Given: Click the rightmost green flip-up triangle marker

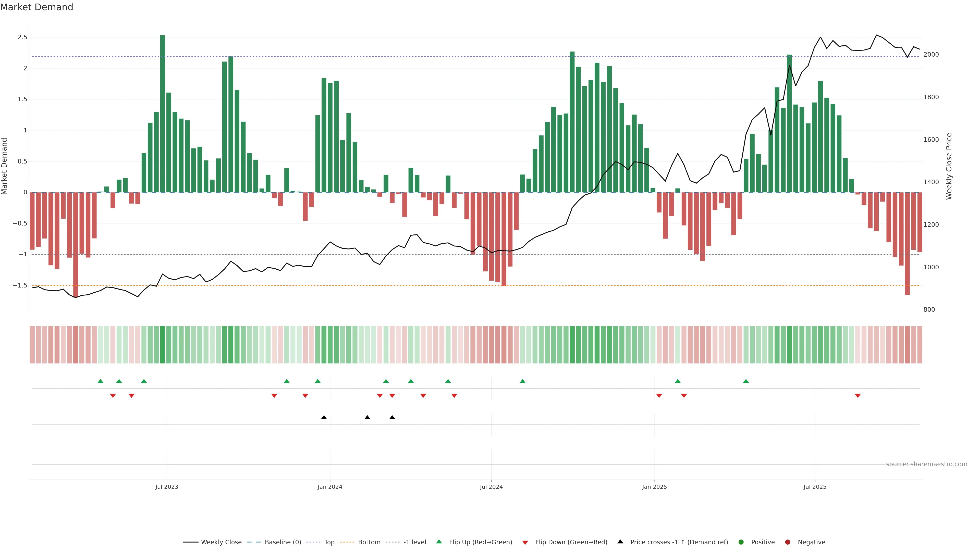Looking at the screenshot, I should [x=746, y=381].
